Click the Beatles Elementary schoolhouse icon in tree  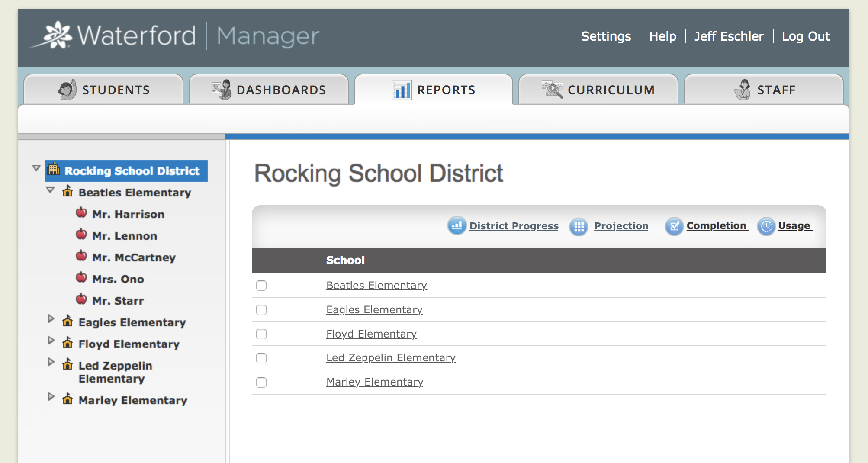click(68, 191)
